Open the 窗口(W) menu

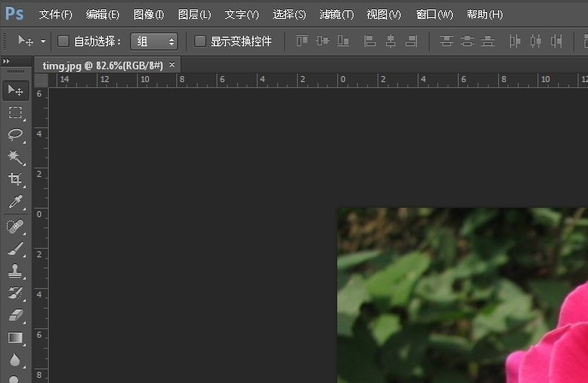pos(434,15)
